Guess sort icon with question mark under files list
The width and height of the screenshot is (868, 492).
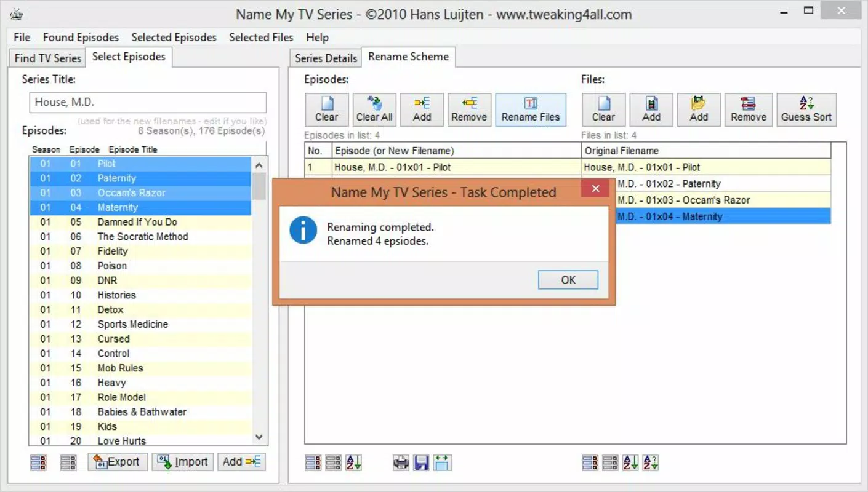651,462
